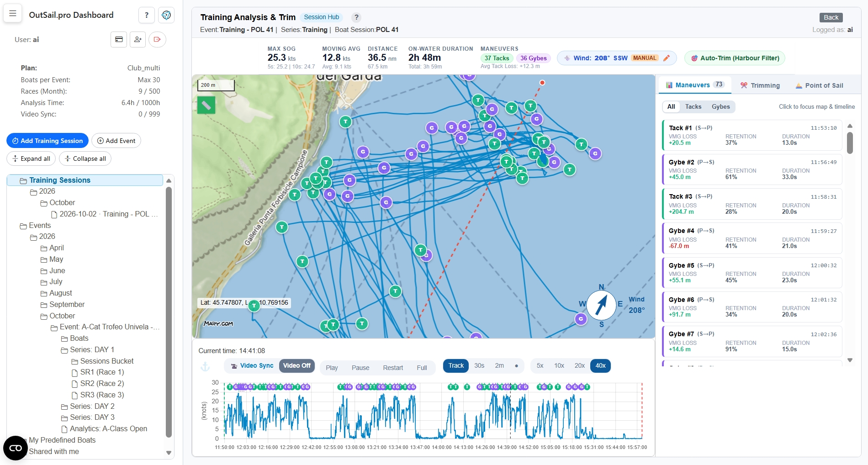This screenshot has width=868, height=465.
Task: Click the wind compass on the map
Action: coord(601,306)
